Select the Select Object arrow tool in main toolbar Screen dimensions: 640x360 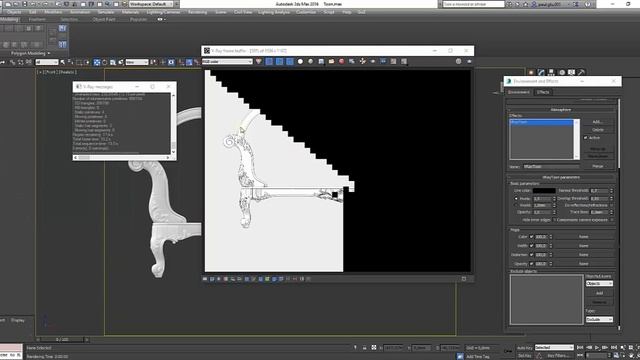pyautogui.click(x=62, y=62)
